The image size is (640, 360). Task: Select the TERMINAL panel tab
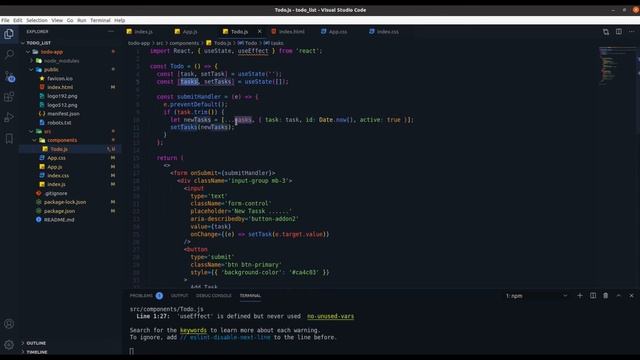coord(250,296)
